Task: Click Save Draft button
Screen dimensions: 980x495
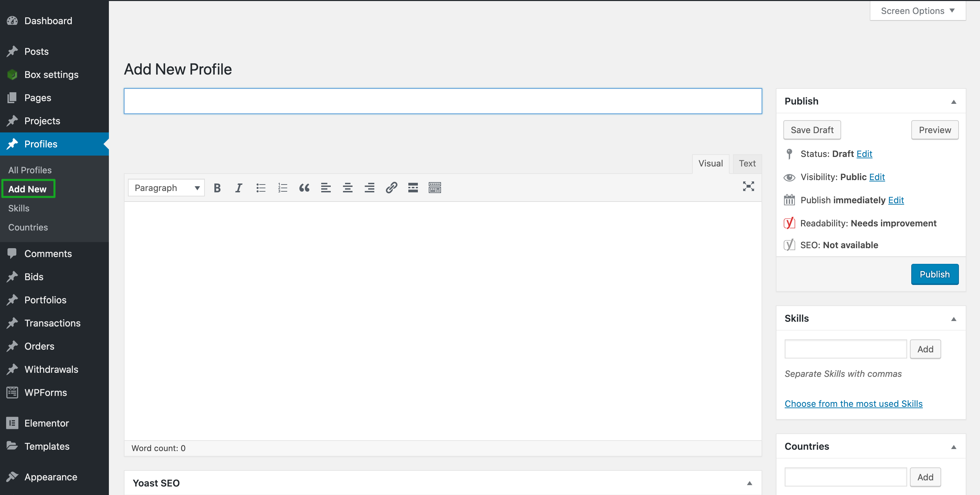Action: pyautogui.click(x=812, y=129)
